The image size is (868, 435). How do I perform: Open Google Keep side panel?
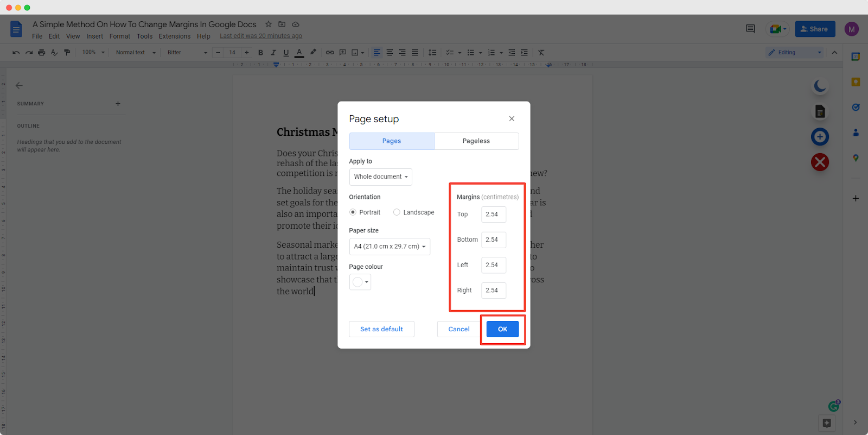pyautogui.click(x=856, y=82)
